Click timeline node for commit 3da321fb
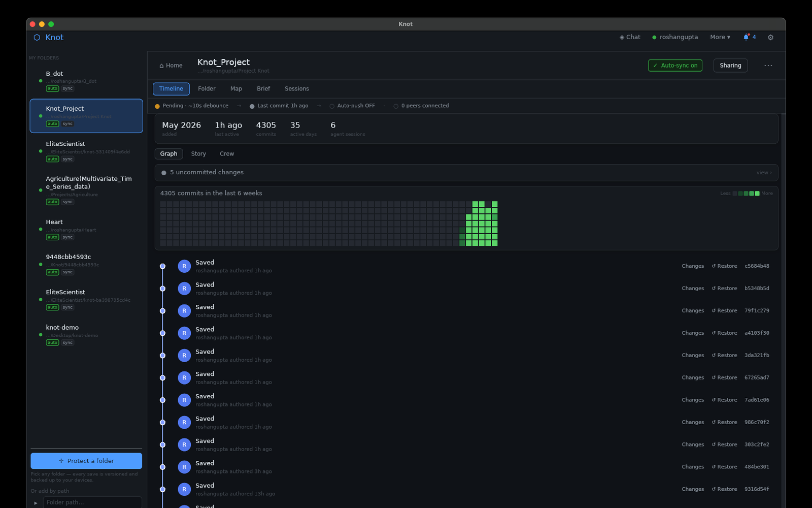The width and height of the screenshot is (812, 508). (x=162, y=356)
